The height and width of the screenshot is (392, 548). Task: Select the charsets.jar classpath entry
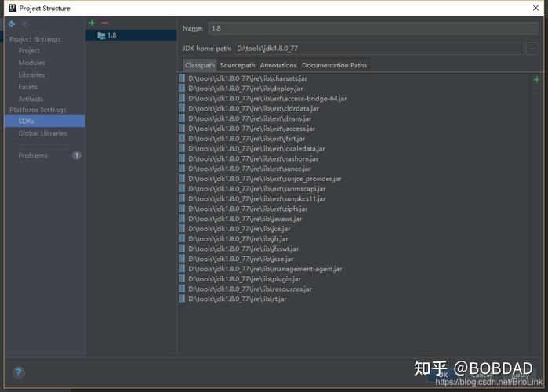(x=248, y=78)
